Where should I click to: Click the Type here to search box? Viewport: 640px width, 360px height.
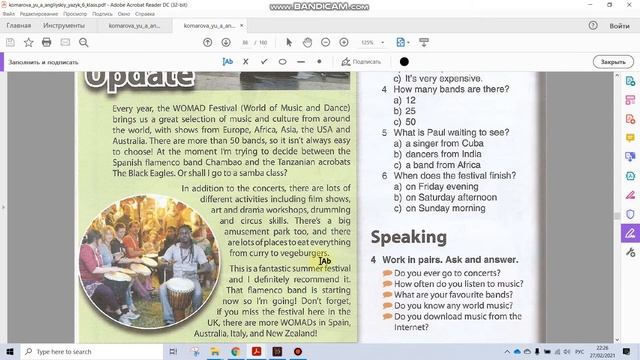92,351
